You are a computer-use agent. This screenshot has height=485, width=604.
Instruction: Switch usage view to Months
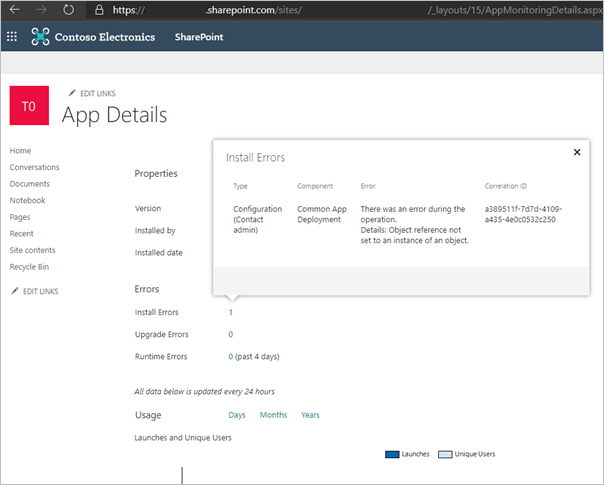273,415
